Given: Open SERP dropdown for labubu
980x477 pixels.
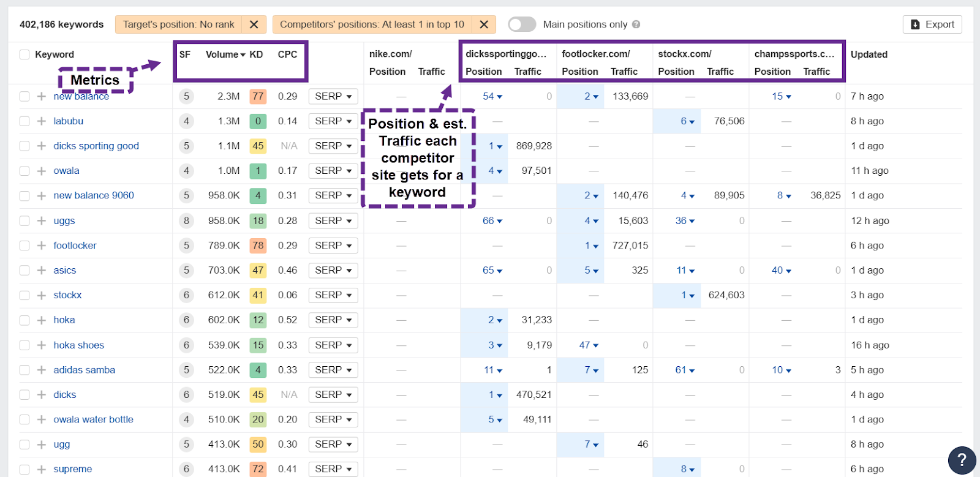Looking at the screenshot, I should pos(333,121).
